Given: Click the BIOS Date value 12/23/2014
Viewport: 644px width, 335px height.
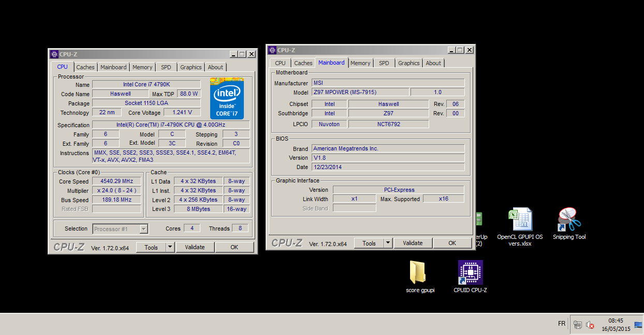Looking at the screenshot, I should 388,167.
